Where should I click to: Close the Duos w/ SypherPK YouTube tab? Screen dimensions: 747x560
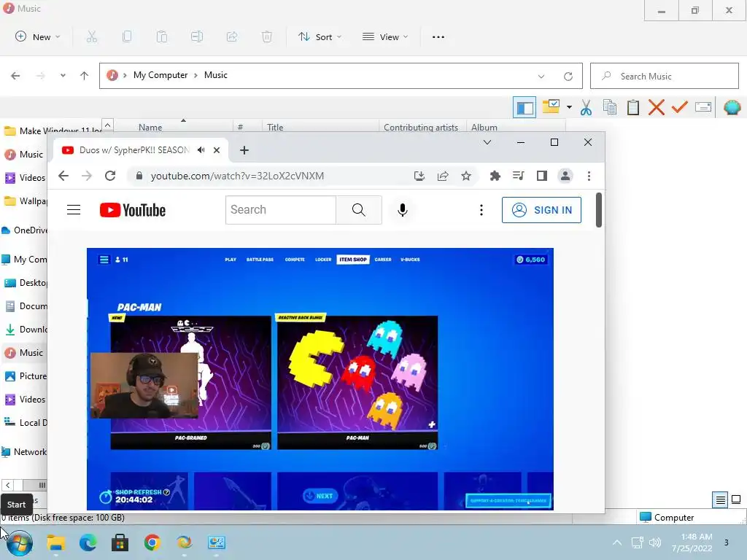217,150
